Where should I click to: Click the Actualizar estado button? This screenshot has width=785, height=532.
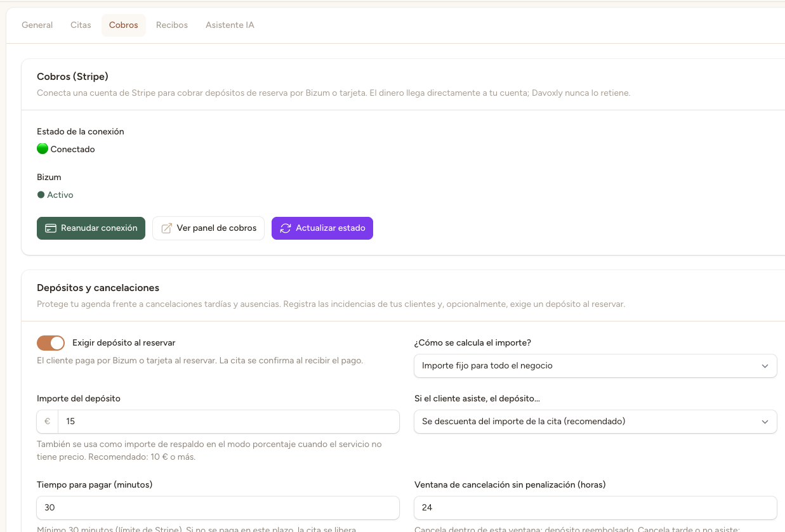point(322,228)
